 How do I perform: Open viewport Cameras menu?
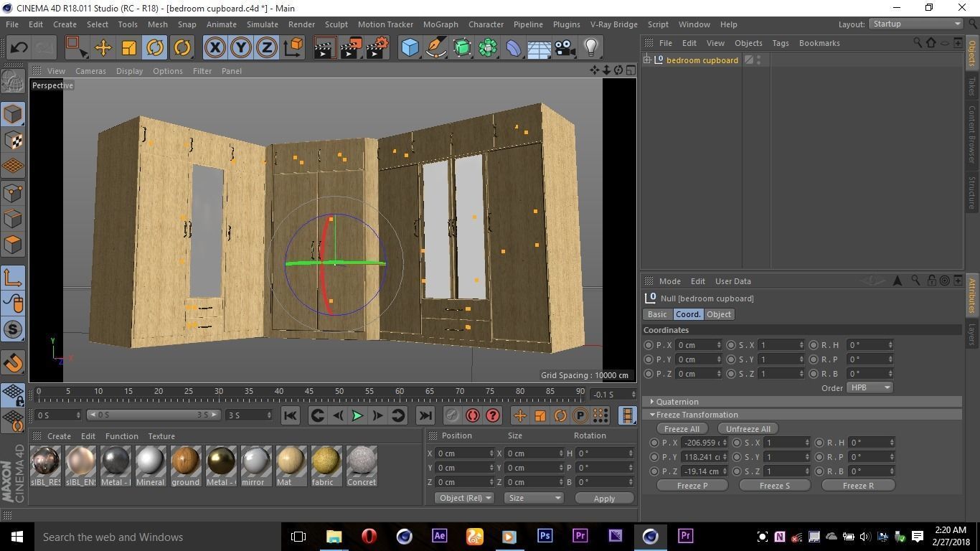point(90,71)
